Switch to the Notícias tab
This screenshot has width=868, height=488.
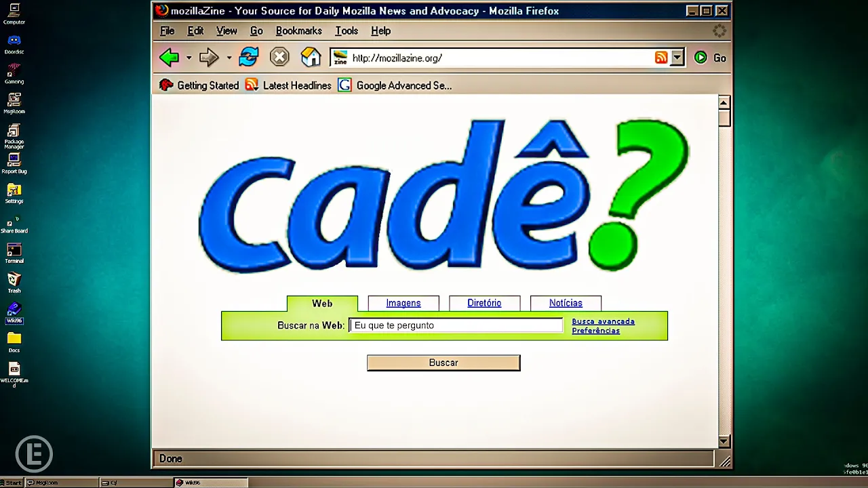(x=566, y=303)
